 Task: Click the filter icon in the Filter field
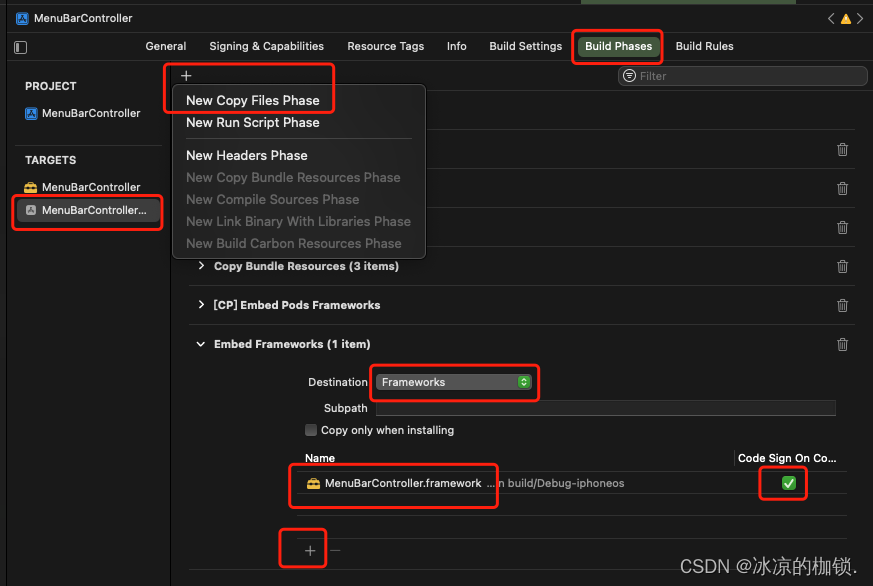pos(629,76)
